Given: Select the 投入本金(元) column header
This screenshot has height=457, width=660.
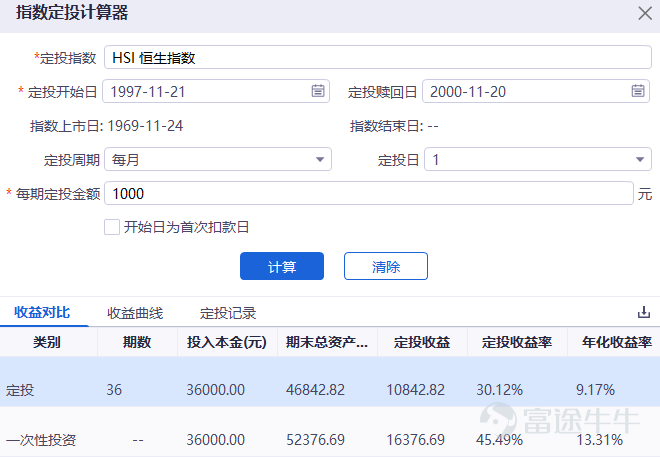Looking at the screenshot, I should click(227, 342).
